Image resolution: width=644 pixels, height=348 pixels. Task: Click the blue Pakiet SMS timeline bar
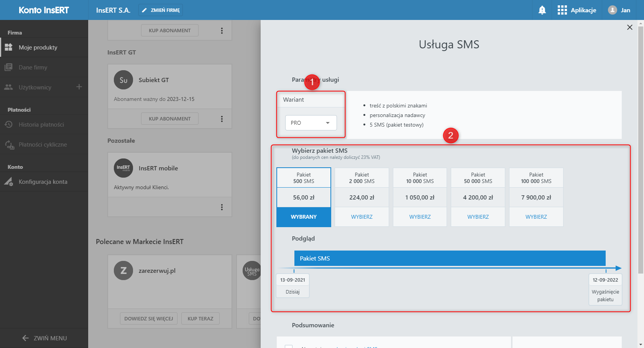[x=450, y=258]
